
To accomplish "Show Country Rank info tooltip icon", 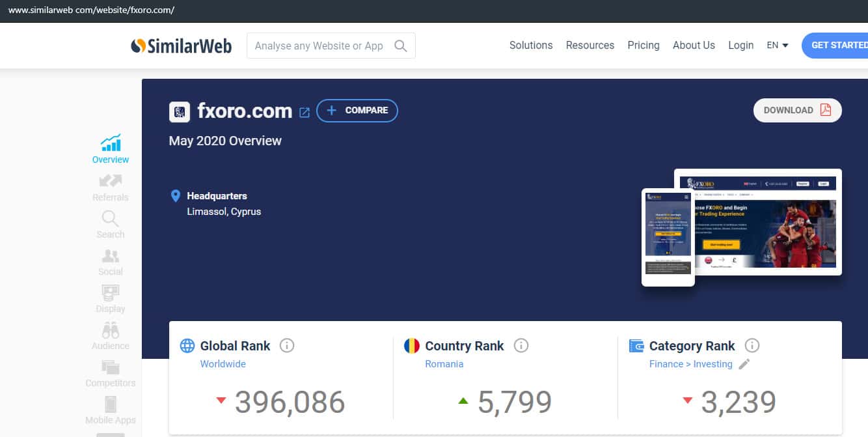I will [521, 346].
